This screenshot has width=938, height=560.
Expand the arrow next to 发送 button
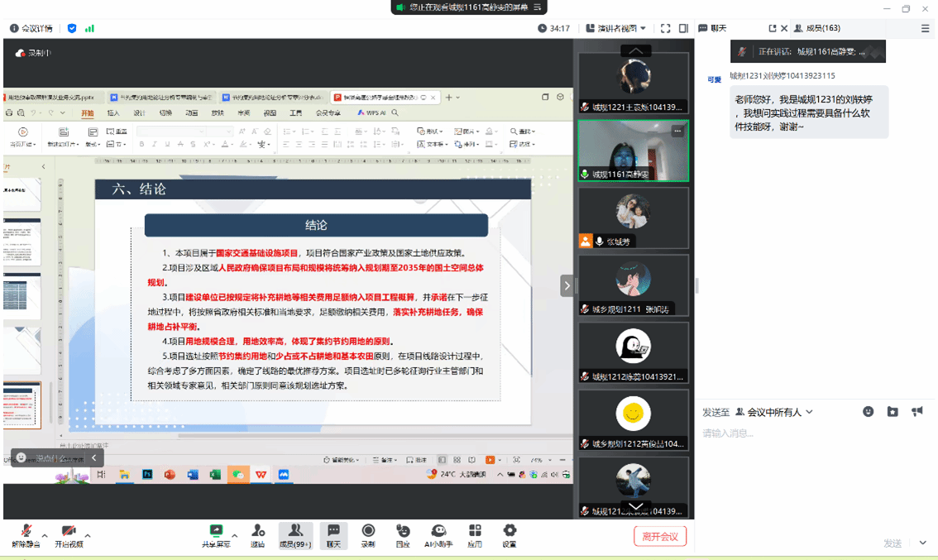click(922, 543)
